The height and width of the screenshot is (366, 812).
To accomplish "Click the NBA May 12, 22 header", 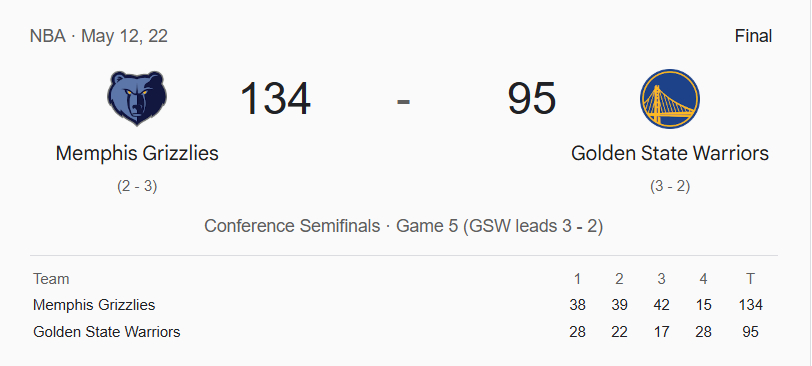I will pyautogui.click(x=99, y=36).
